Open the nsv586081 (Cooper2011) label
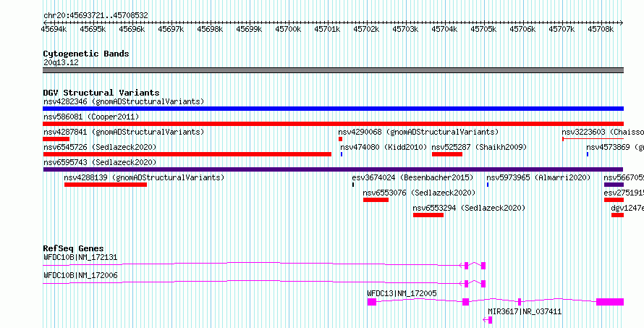Image resolution: width=644 pixels, height=328 pixels. [x=91, y=117]
